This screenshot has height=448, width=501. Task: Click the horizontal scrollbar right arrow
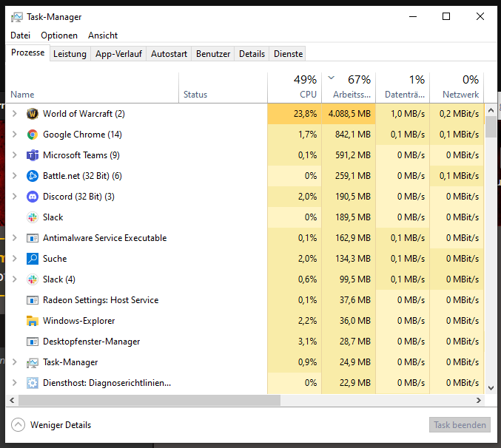(478, 400)
